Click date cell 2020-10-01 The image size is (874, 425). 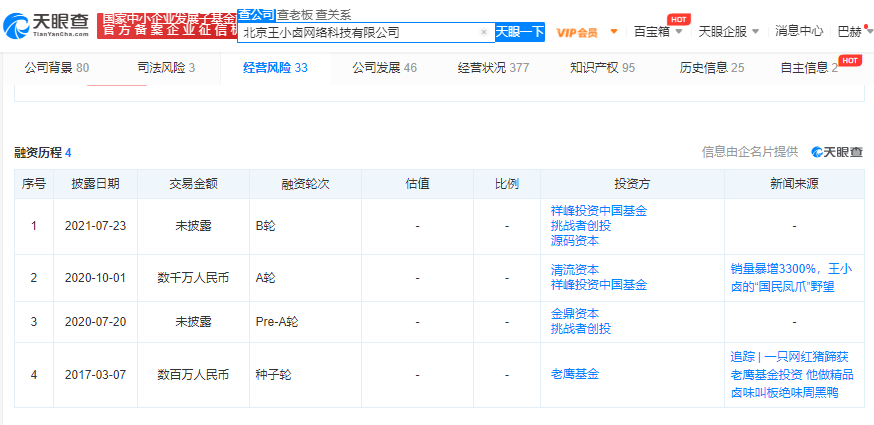click(95, 278)
